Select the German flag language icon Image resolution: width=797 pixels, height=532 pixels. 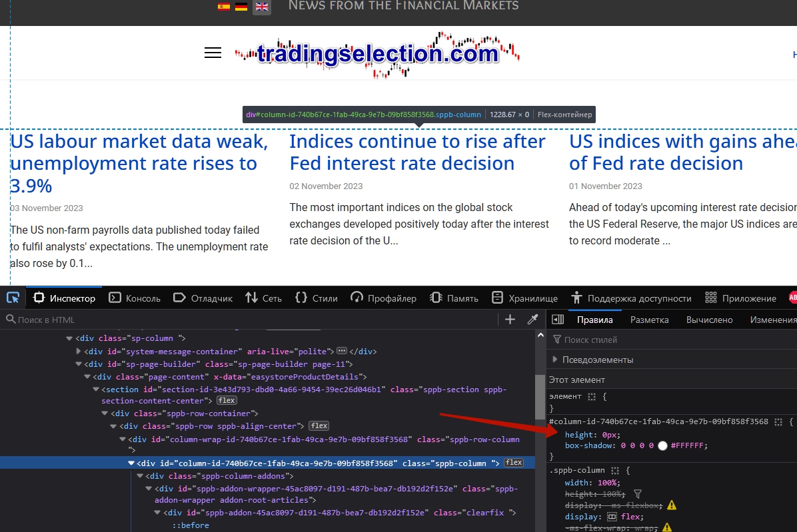[x=241, y=7]
